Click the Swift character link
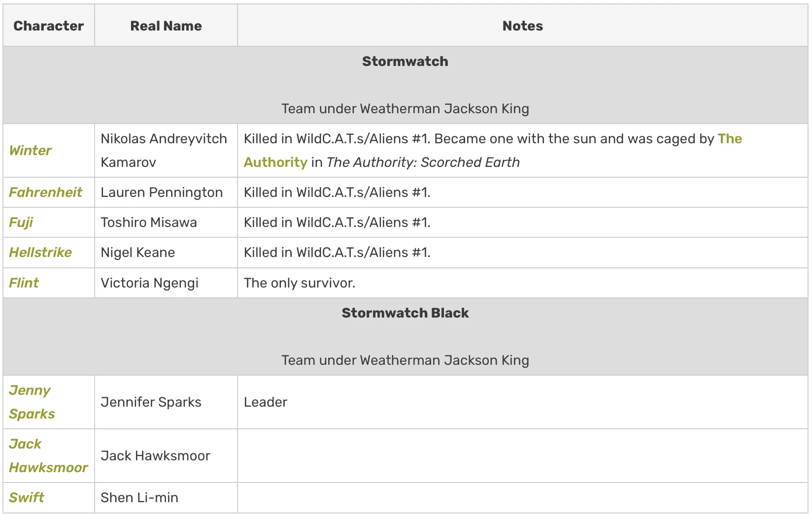 tap(27, 498)
